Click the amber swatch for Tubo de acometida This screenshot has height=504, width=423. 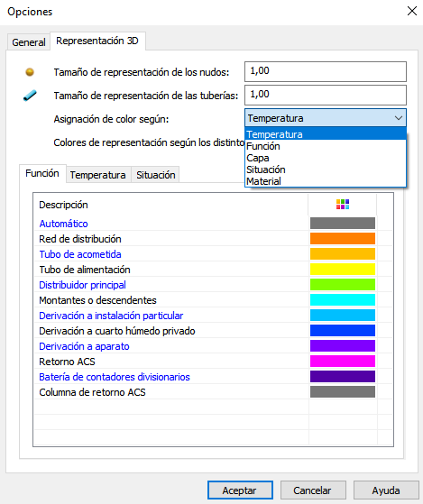pyautogui.click(x=343, y=254)
